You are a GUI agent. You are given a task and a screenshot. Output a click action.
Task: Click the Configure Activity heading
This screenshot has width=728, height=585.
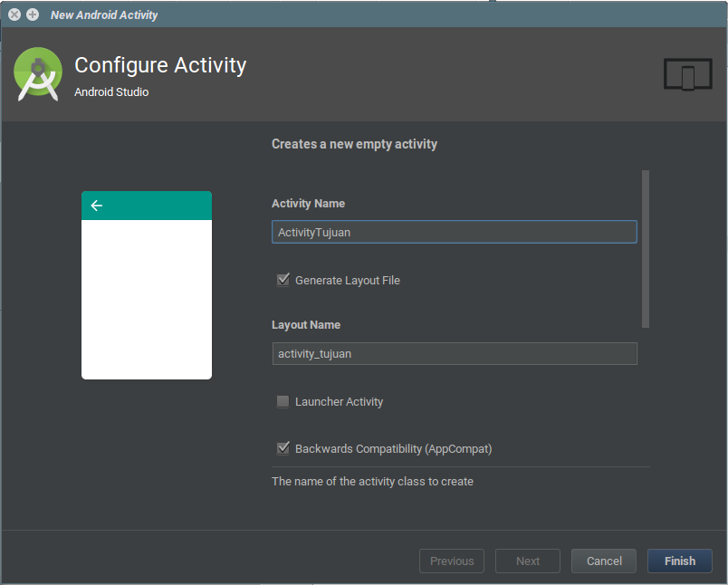point(160,65)
